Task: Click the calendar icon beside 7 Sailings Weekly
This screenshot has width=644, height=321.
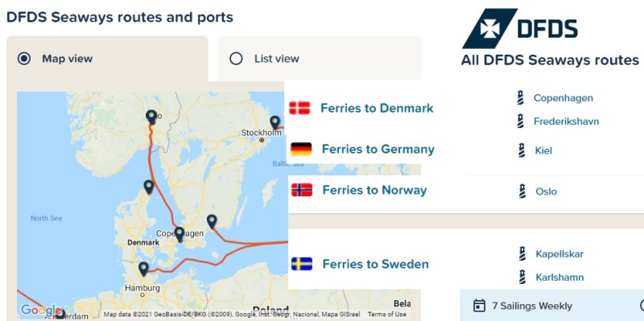Action: pos(479,306)
